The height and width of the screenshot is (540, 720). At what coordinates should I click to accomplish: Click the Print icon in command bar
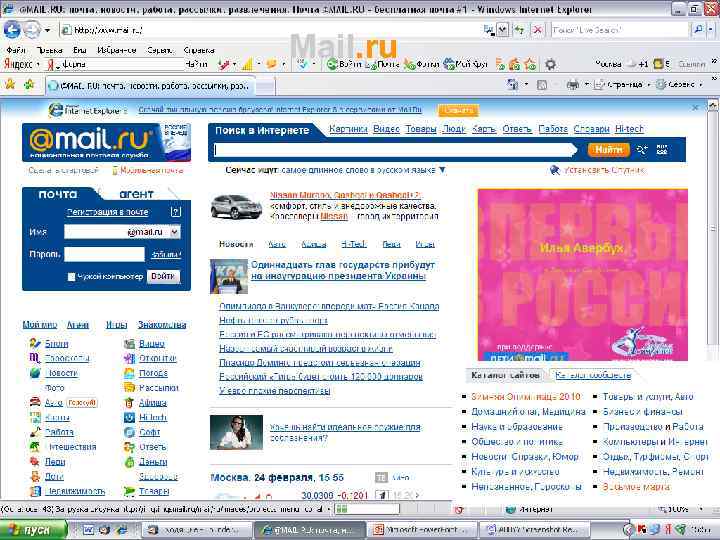click(x=573, y=84)
